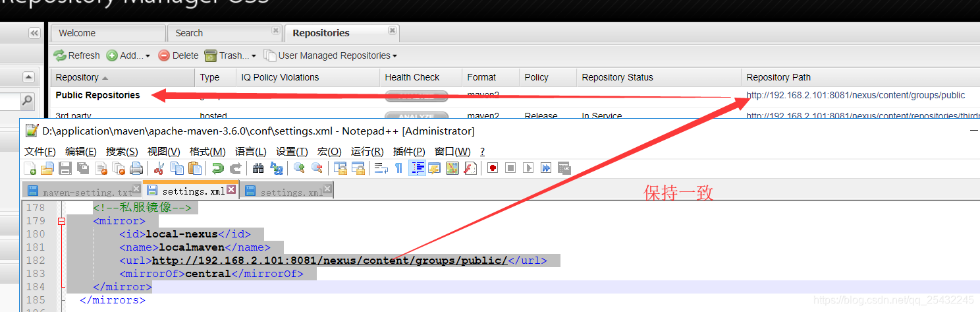This screenshot has width=980, height=312.
Task: Click the Paste clipboard icon
Action: [194, 168]
